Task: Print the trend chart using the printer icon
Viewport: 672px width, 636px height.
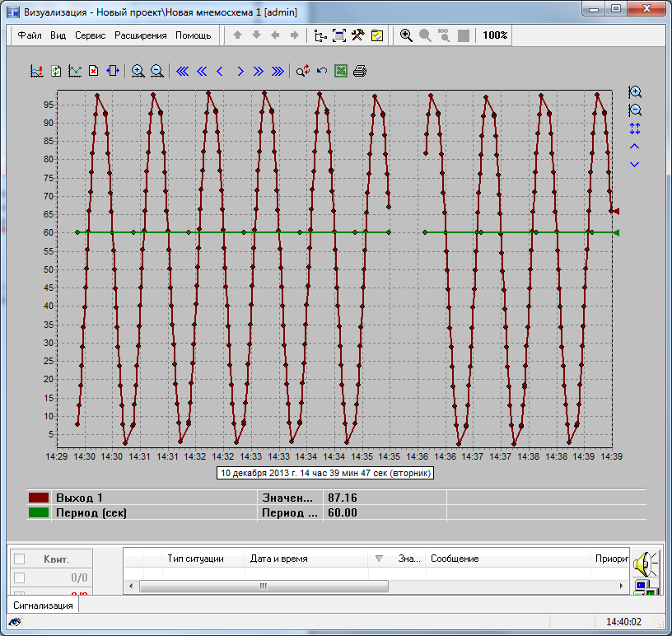Action: (x=360, y=72)
